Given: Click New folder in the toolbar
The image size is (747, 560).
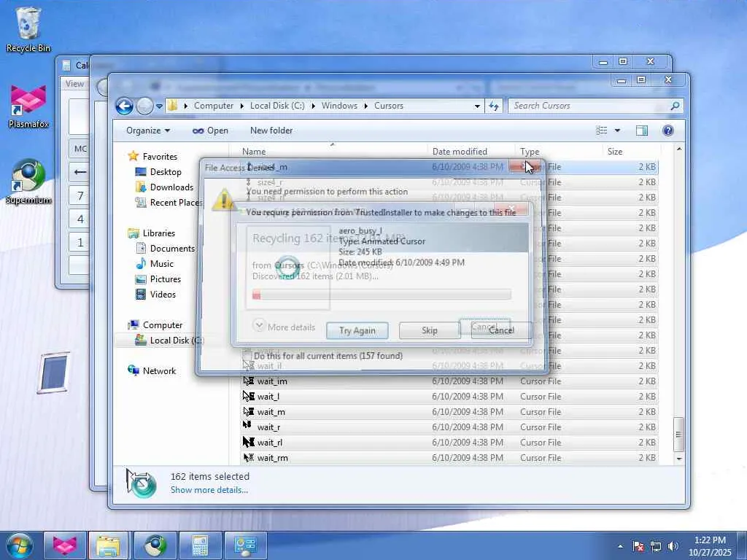Looking at the screenshot, I should click(x=271, y=131).
